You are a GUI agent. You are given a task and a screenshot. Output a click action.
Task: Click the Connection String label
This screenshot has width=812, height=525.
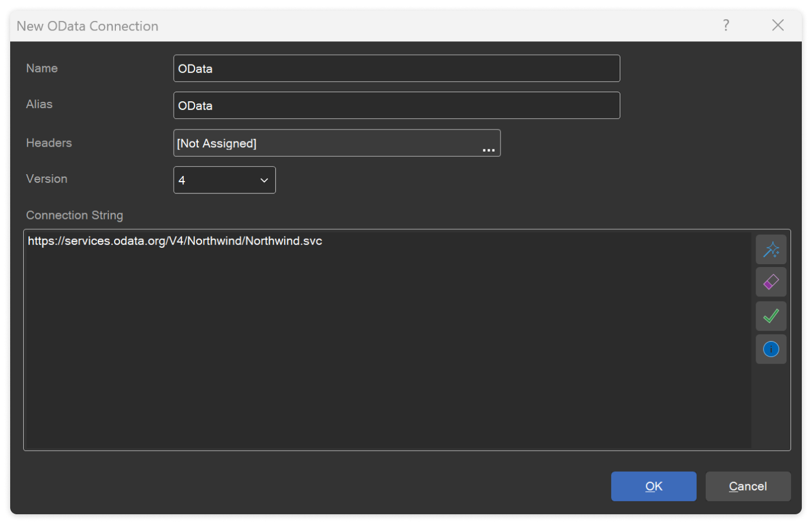click(75, 216)
